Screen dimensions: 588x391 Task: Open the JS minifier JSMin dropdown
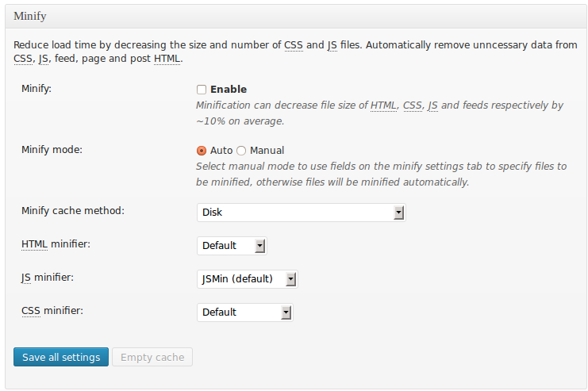point(247,279)
